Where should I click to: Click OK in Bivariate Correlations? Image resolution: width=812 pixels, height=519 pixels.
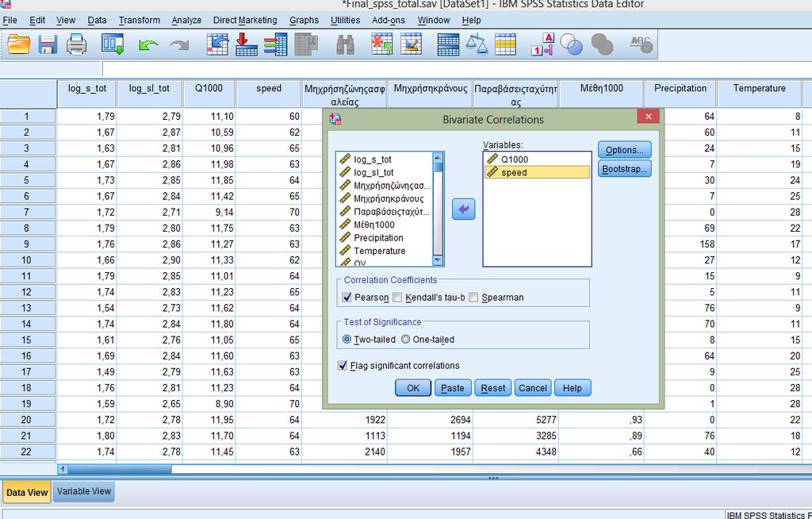coord(413,388)
